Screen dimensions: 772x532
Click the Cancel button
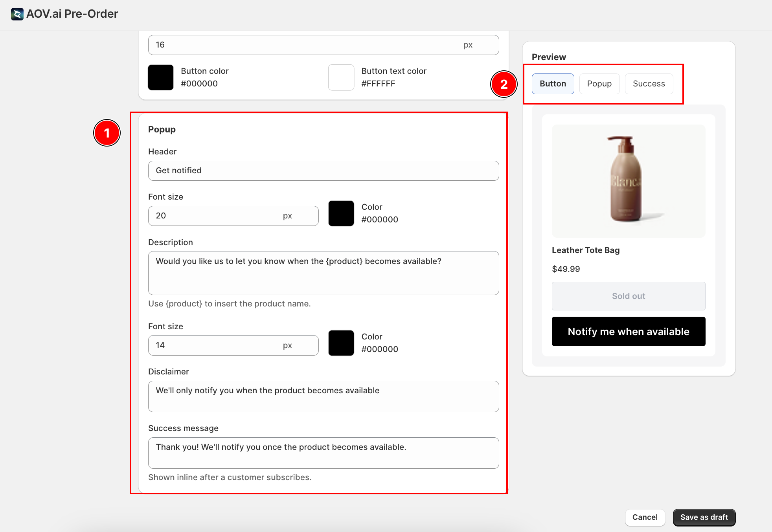[645, 517]
